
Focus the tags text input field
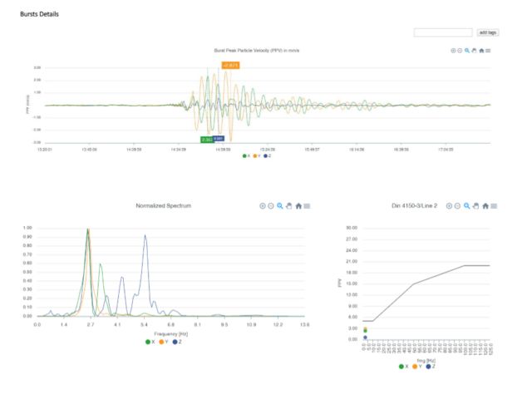pyautogui.click(x=443, y=32)
